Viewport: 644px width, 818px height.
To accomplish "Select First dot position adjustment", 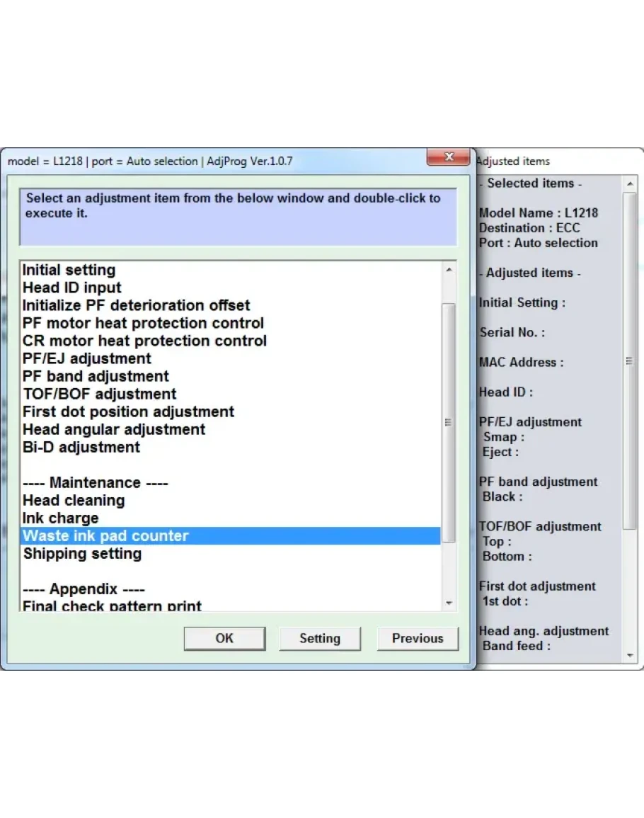I will 128,412.
